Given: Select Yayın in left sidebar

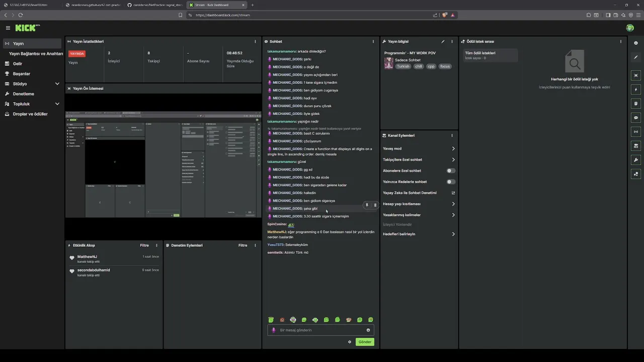Looking at the screenshot, I should pyautogui.click(x=32, y=44).
